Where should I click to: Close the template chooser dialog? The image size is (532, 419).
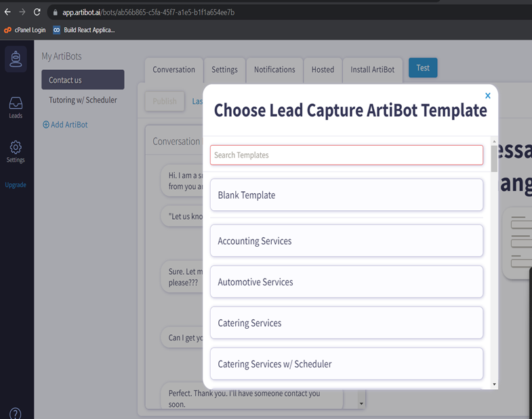coord(487,96)
